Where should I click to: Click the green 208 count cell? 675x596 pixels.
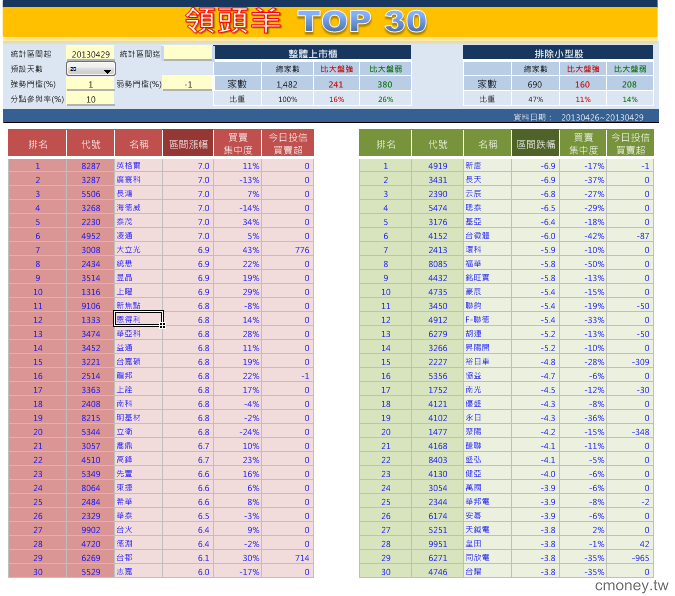pos(629,84)
